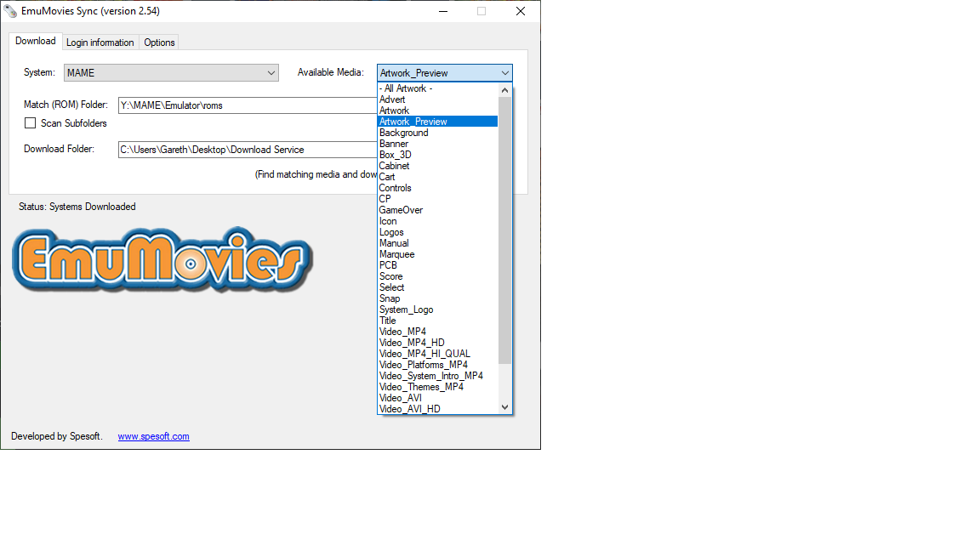Pick Manual from the media list
This screenshot has width=980, height=551.
point(438,243)
